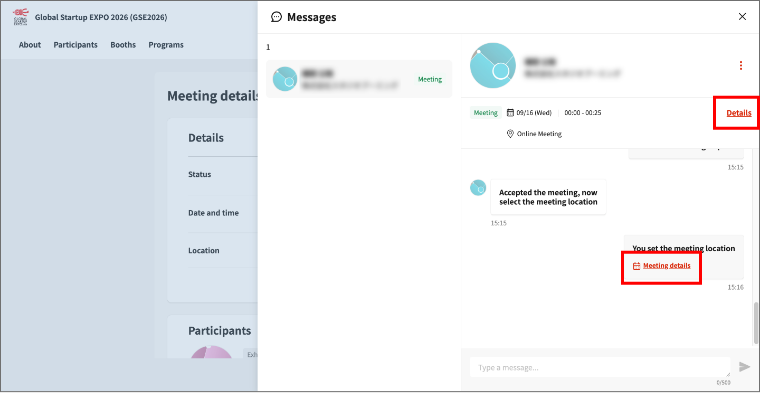This screenshot has width=760, height=393.
Task: Select the conversation with the Meeting tag
Action: [x=359, y=79]
